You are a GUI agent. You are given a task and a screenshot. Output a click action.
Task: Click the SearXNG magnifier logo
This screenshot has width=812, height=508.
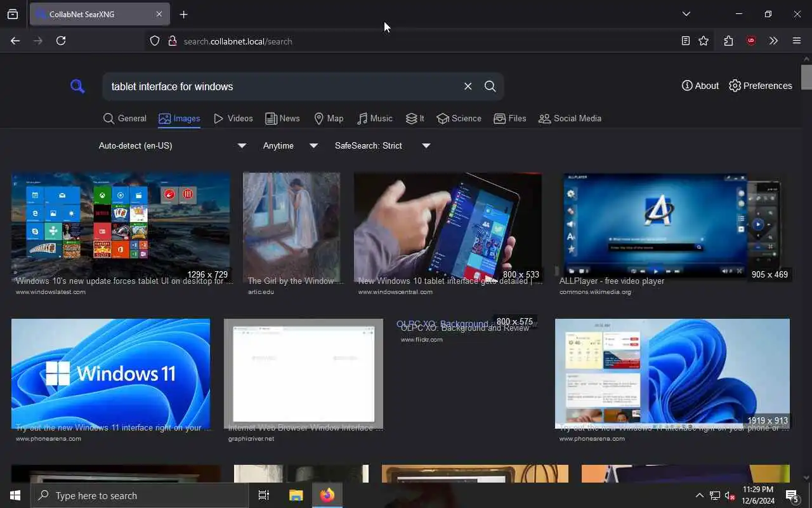coord(77,86)
